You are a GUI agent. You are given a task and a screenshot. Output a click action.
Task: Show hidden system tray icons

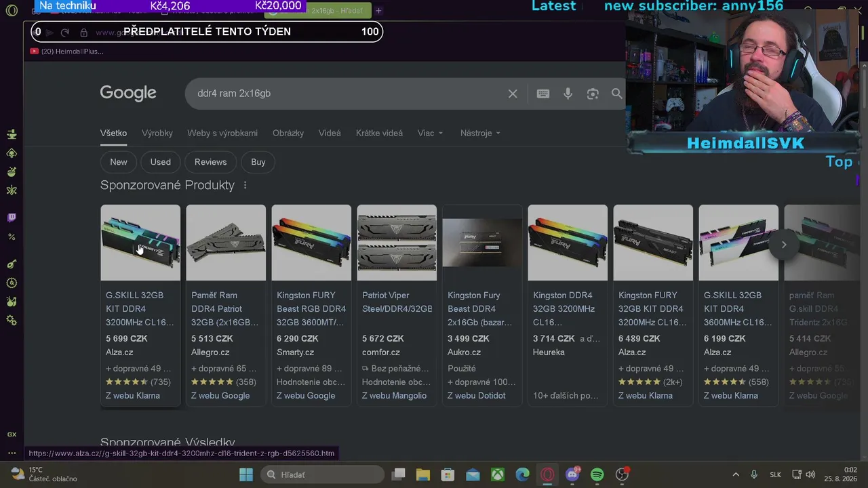pyautogui.click(x=736, y=474)
